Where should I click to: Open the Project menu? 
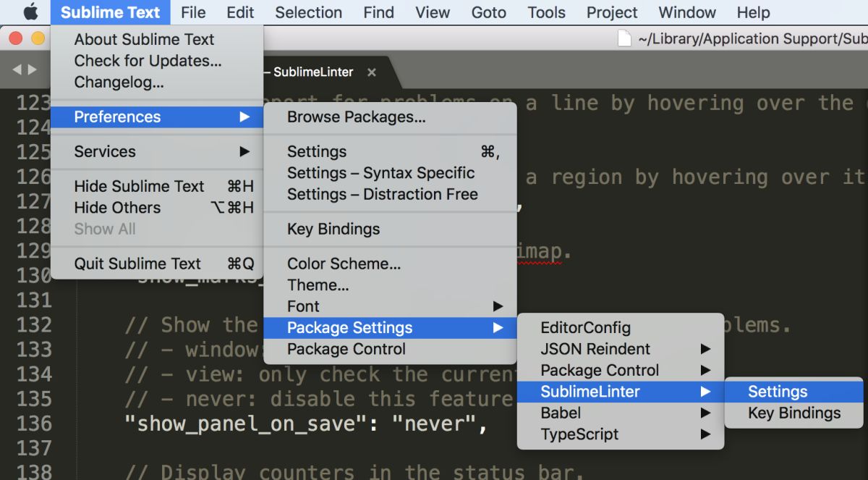612,12
